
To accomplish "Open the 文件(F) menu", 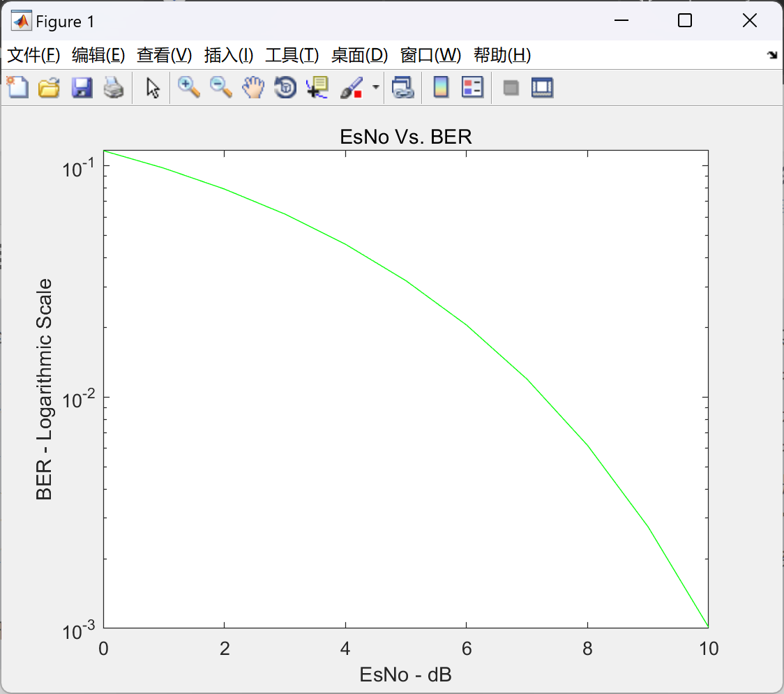I will 33,55.
